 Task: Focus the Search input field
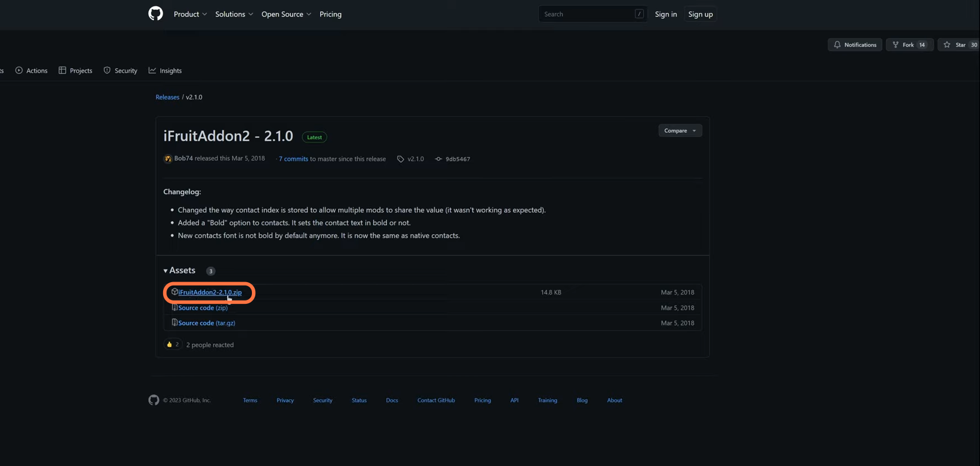point(592,14)
